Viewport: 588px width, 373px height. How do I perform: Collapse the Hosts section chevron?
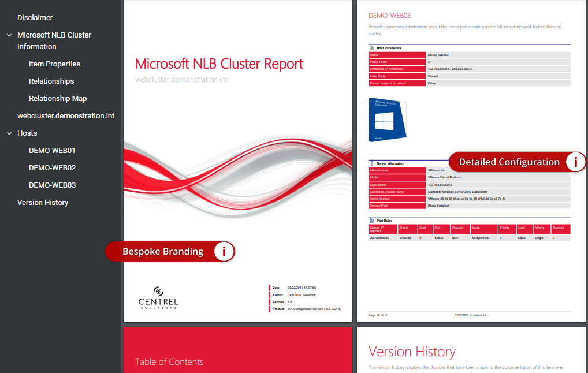point(9,133)
